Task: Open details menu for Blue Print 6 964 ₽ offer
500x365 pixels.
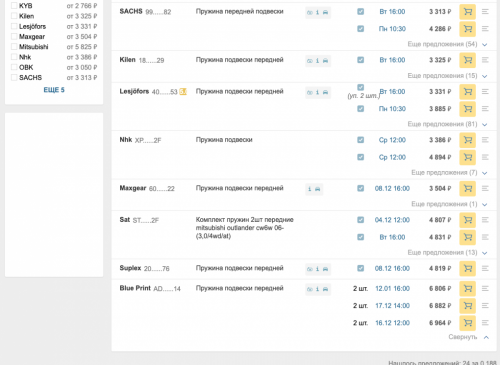Action: (x=485, y=323)
